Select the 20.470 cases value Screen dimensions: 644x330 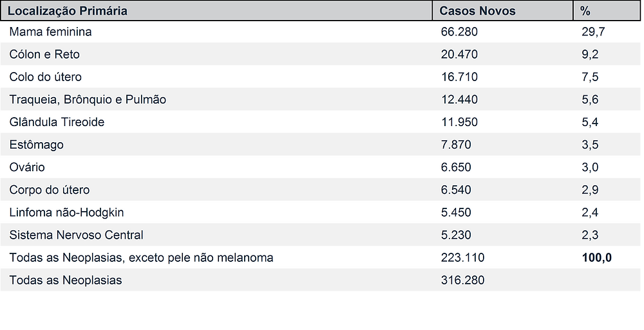pyautogui.click(x=459, y=55)
